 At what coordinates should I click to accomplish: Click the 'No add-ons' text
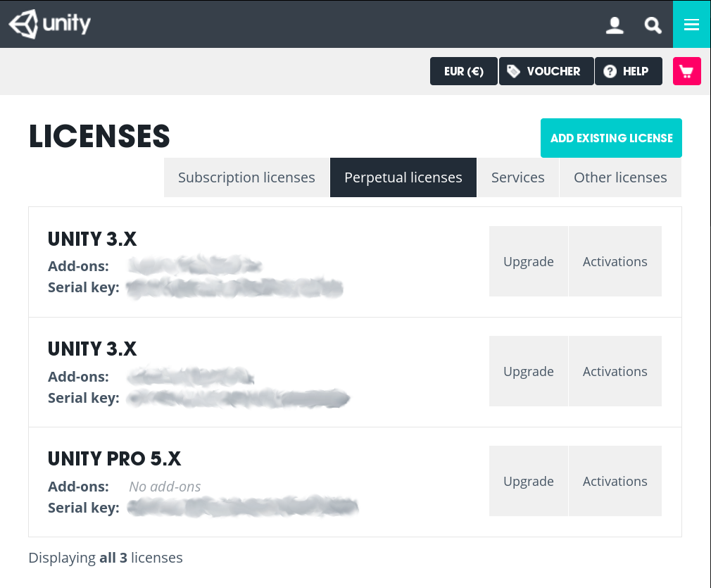(165, 487)
